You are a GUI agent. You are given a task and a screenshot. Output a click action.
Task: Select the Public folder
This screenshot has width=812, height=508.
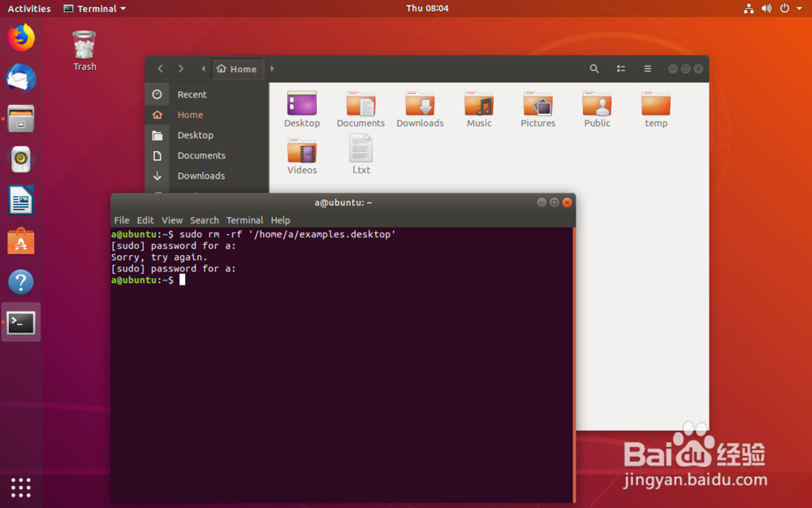tap(597, 109)
